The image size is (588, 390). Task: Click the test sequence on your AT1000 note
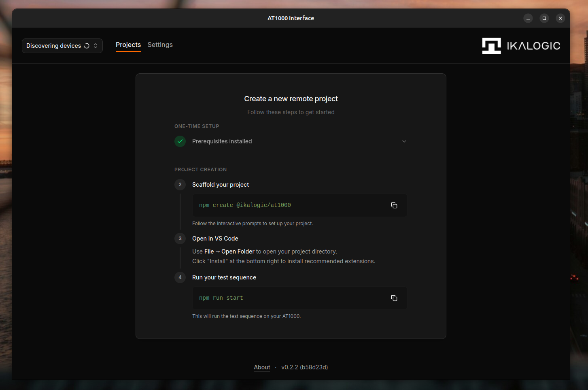(246, 316)
